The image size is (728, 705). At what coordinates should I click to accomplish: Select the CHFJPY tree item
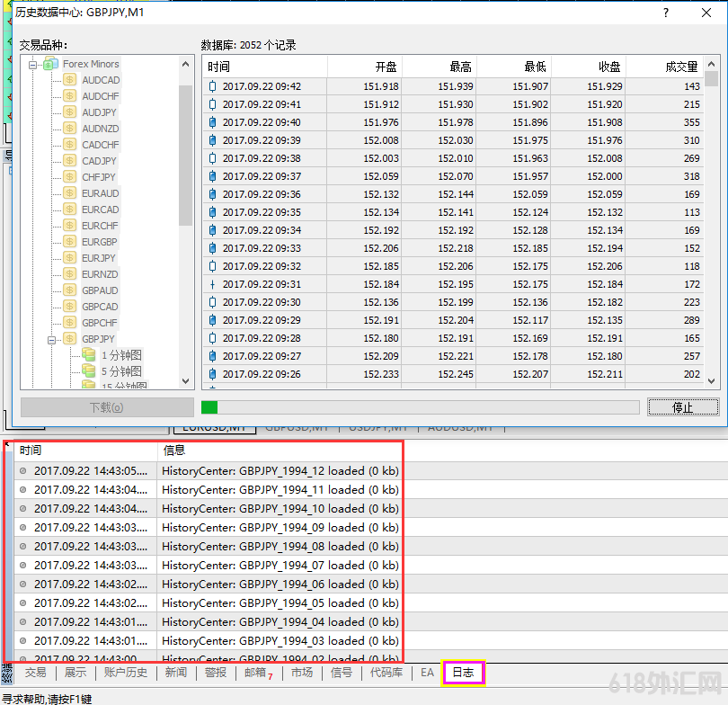coord(99,177)
